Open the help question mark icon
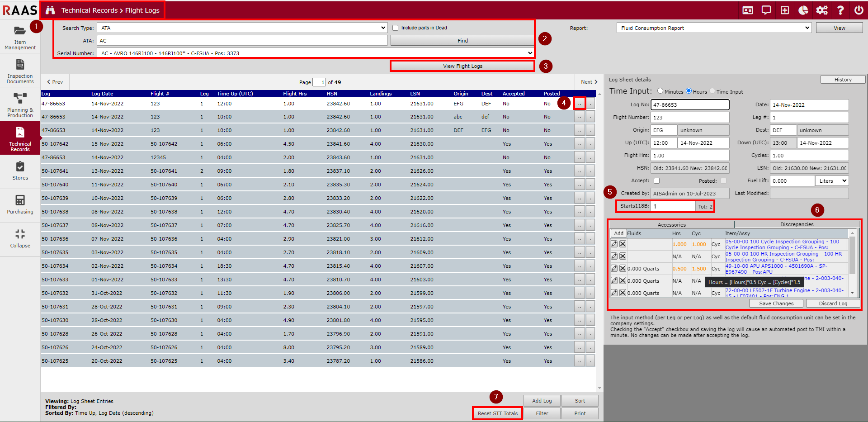This screenshot has width=868, height=422. pyautogui.click(x=840, y=10)
